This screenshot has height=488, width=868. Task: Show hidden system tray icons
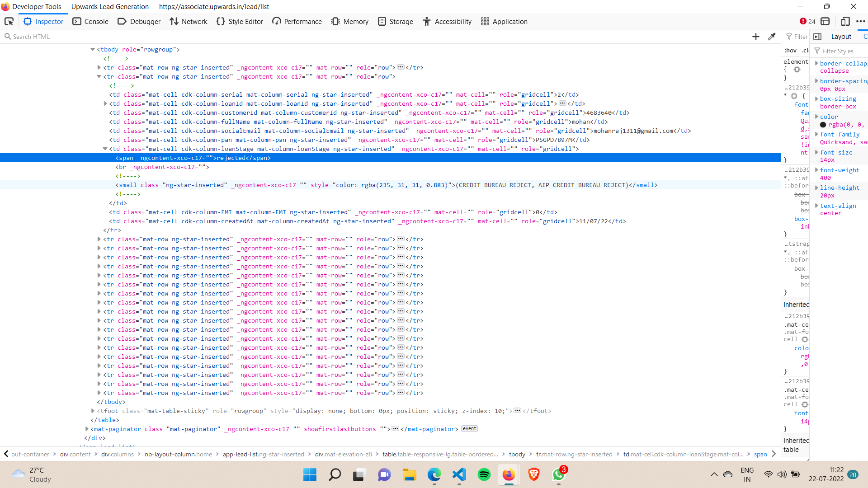714,474
